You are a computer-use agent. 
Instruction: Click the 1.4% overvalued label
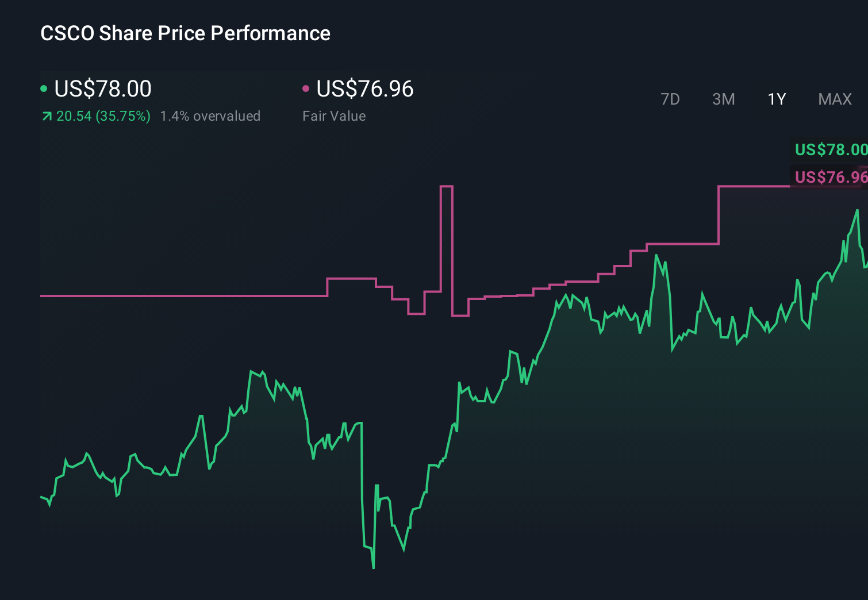pos(210,116)
